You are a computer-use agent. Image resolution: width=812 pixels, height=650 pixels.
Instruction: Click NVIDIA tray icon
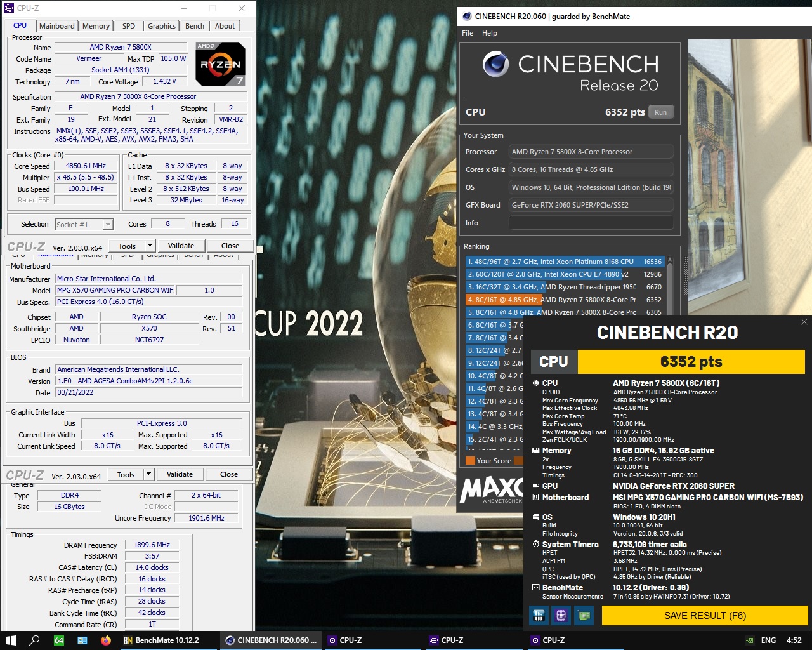[749, 640]
